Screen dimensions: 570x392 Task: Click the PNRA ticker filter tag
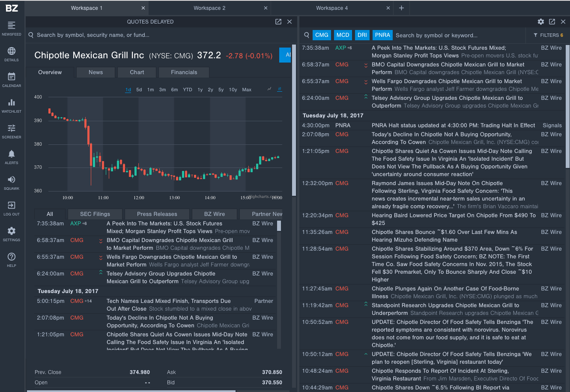382,35
